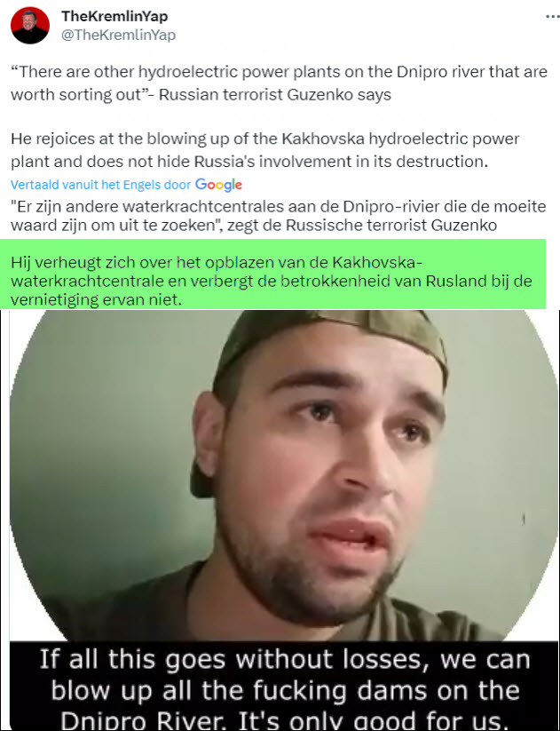Open the three-dot more options menu
Image resolution: width=560 pixels, height=731 pixels.
click(552, 16)
